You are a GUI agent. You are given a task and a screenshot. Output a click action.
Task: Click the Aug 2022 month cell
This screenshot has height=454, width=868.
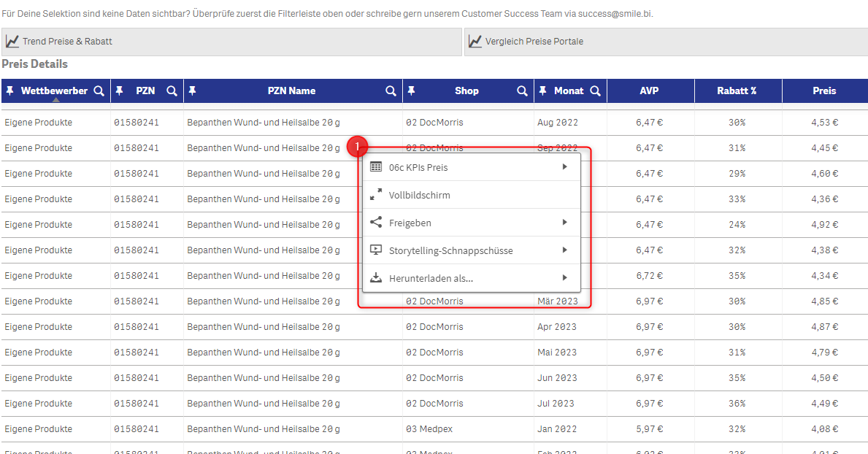(556, 123)
